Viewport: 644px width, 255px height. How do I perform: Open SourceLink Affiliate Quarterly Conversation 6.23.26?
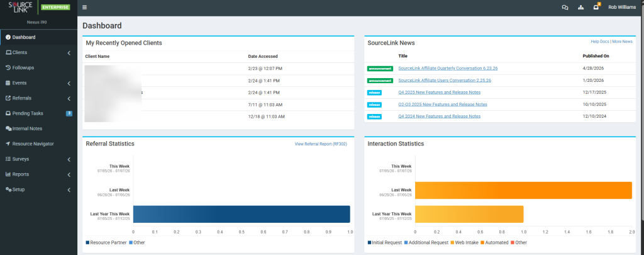pyautogui.click(x=448, y=68)
